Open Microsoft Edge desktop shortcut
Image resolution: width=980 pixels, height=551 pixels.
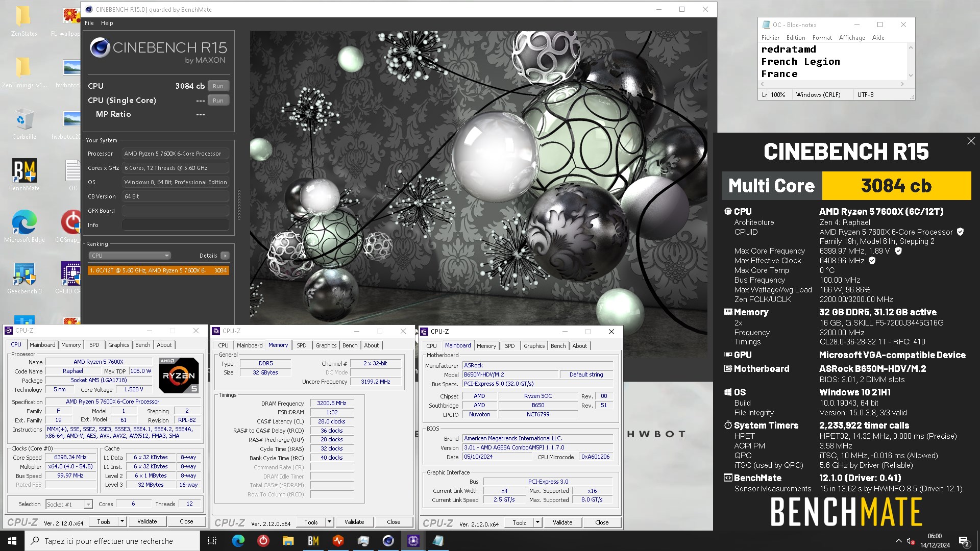tap(24, 227)
